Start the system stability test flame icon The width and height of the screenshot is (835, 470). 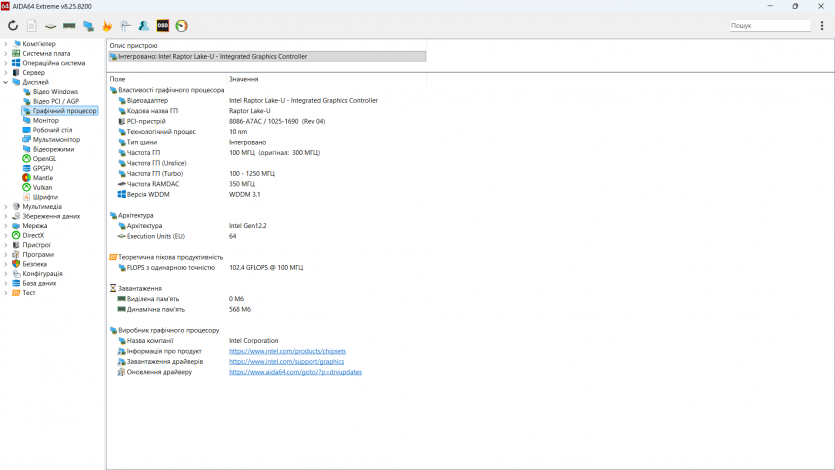tap(106, 25)
